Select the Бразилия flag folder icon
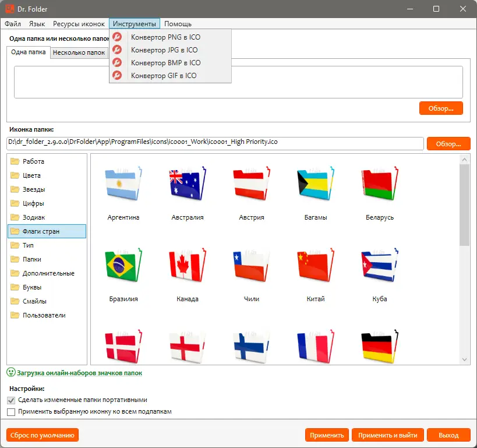This screenshot has width=477, height=448. point(123,265)
